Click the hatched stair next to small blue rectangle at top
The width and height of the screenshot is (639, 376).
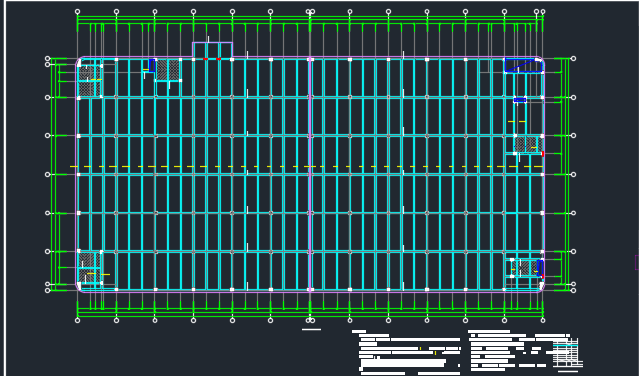pyautogui.click(x=168, y=70)
